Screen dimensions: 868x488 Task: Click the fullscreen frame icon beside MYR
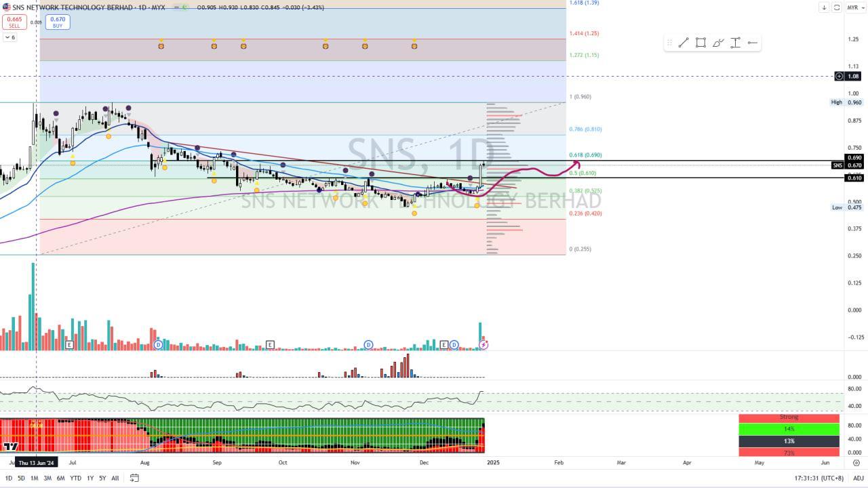[x=837, y=7]
